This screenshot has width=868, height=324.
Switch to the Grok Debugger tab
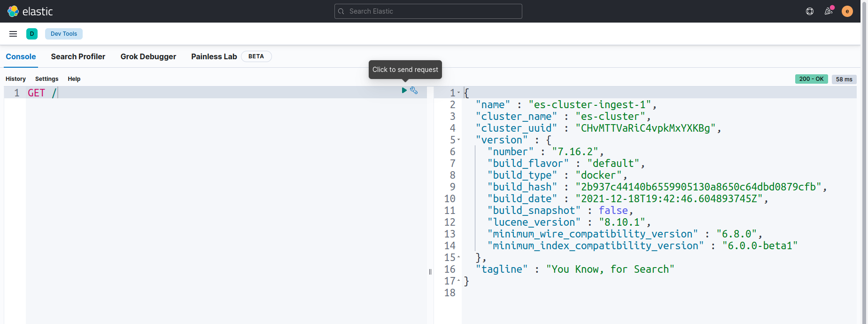[x=148, y=56]
